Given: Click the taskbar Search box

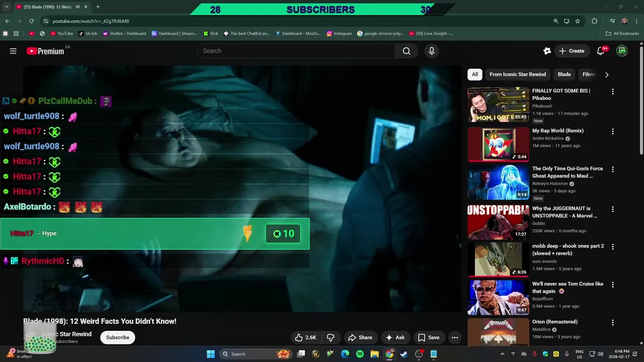Looking at the screenshot, I should click(256, 354).
